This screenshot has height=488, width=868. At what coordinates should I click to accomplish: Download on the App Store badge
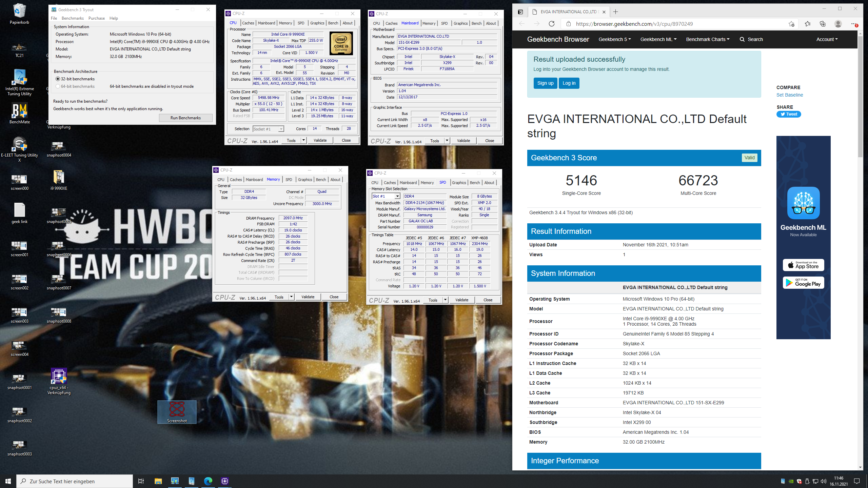pyautogui.click(x=803, y=265)
